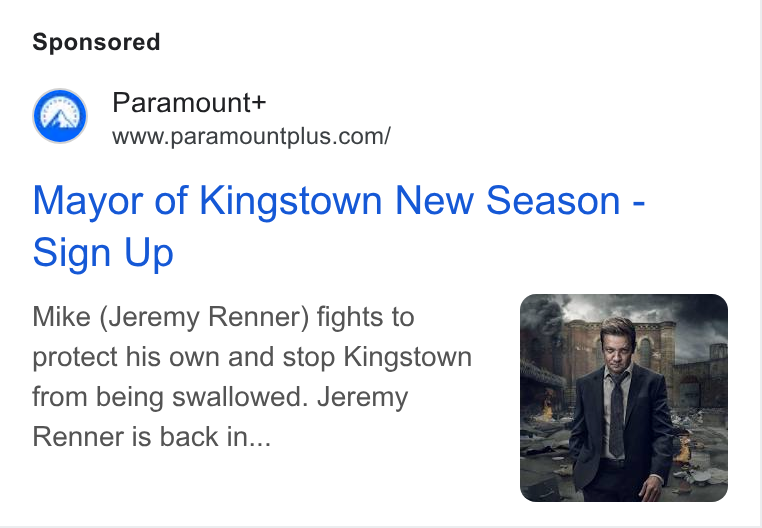This screenshot has width=762, height=528.
Task: Open the Mayor of Kingstown New Season headline
Action: 339,226
